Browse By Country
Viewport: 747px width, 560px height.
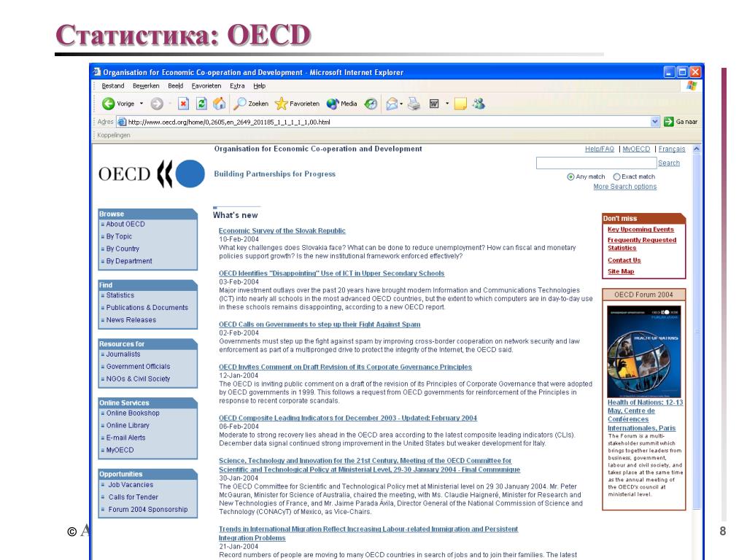click(x=123, y=249)
